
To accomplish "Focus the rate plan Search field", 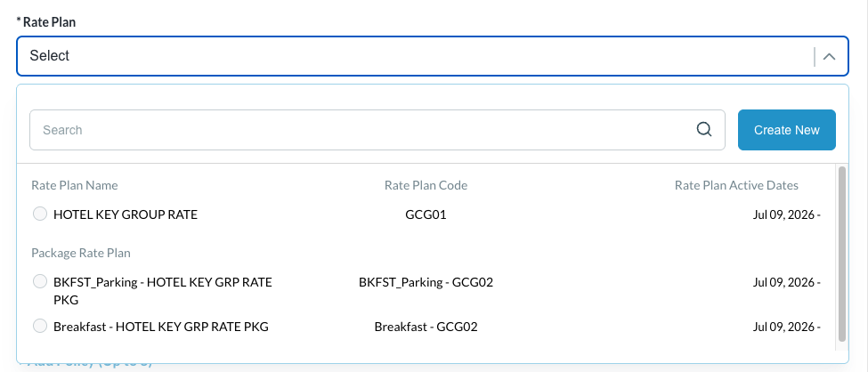I will pyautogui.click(x=377, y=130).
